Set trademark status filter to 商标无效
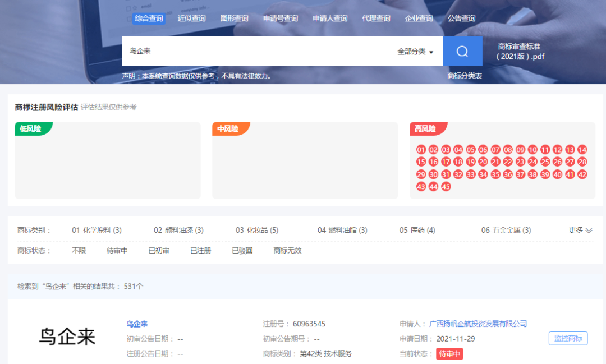Image resolution: width=606 pixels, height=364 pixels. (287, 251)
